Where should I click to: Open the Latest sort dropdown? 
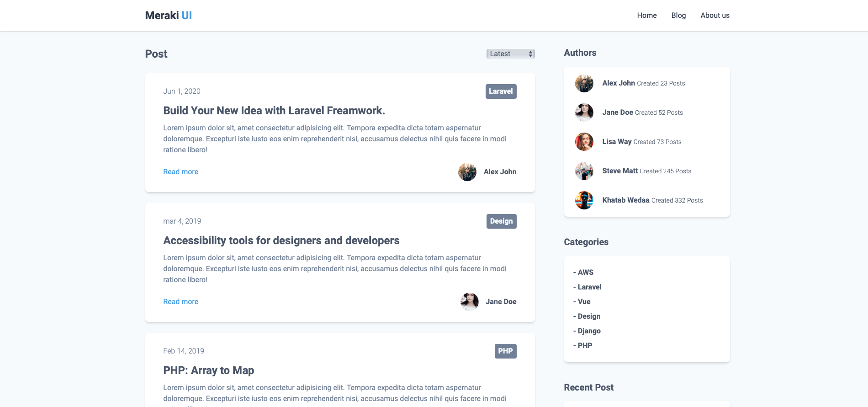coord(510,54)
